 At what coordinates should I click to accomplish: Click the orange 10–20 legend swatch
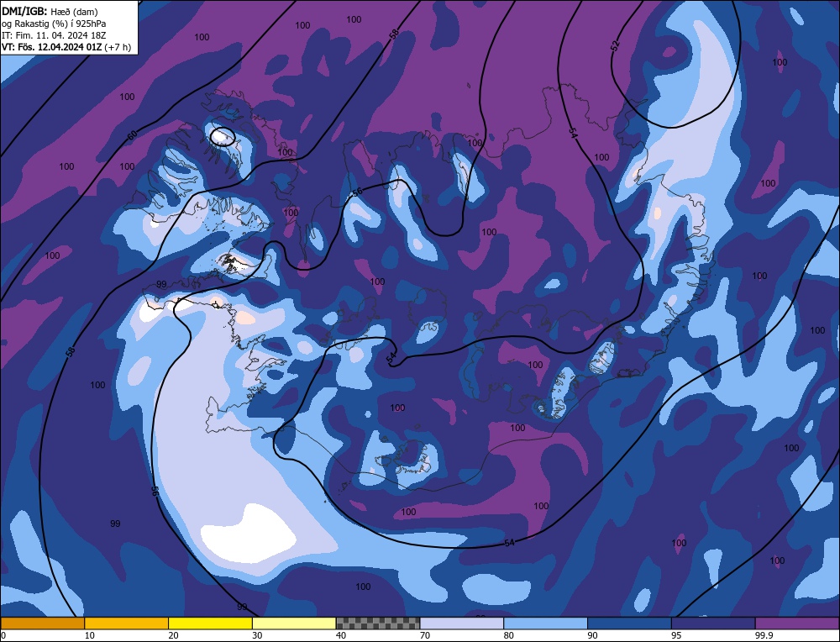[127, 624]
